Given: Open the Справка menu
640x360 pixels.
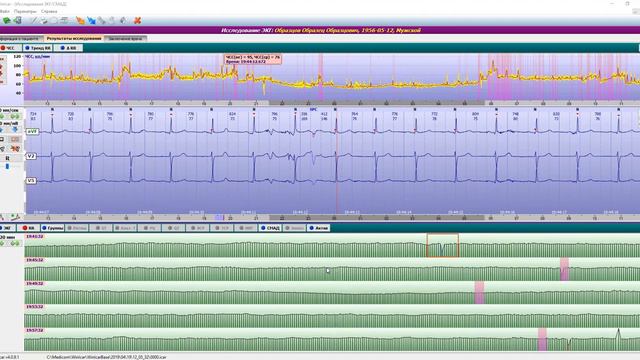Looking at the screenshot, I should tap(49, 11).
